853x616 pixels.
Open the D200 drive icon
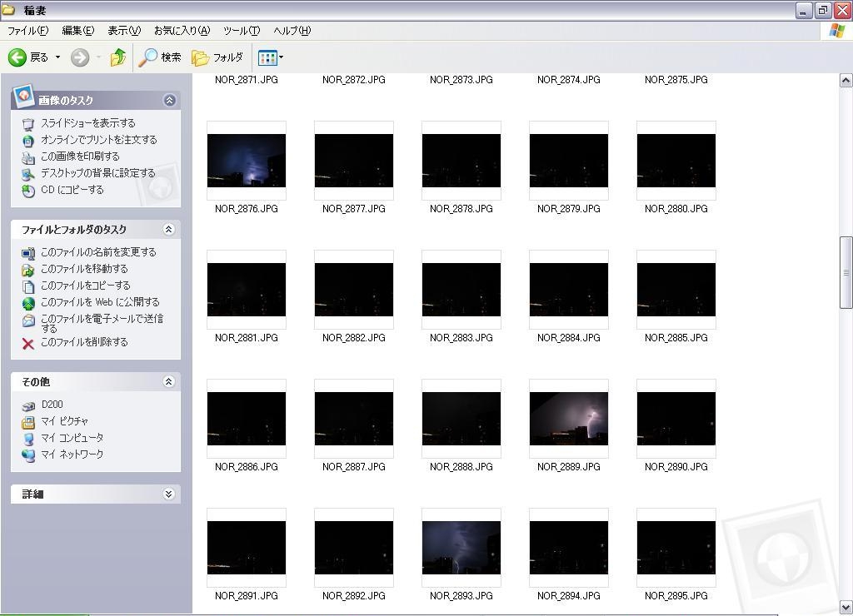[x=28, y=405]
